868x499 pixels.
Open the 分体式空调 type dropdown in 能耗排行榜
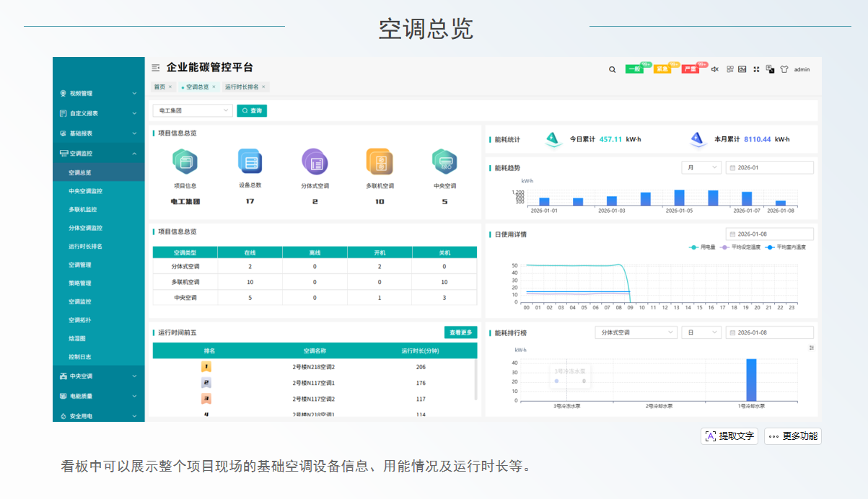(x=635, y=332)
